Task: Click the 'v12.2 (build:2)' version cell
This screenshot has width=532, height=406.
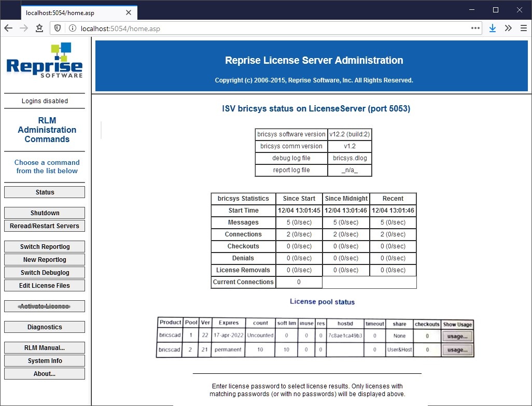Action: (x=350, y=134)
